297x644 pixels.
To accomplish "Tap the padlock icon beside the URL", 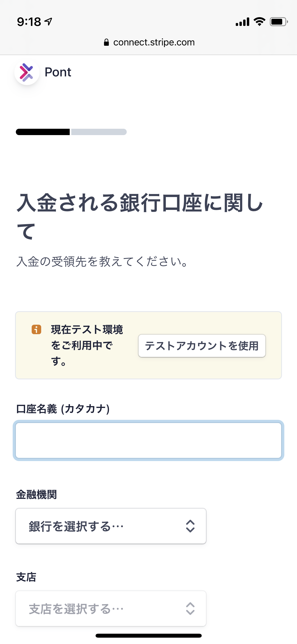I will click(x=106, y=42).
